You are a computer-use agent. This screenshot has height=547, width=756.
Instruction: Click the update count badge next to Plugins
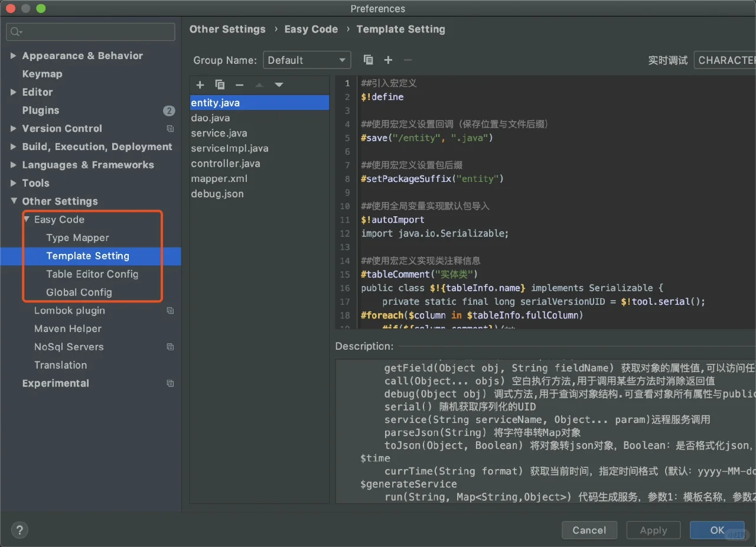169,110
